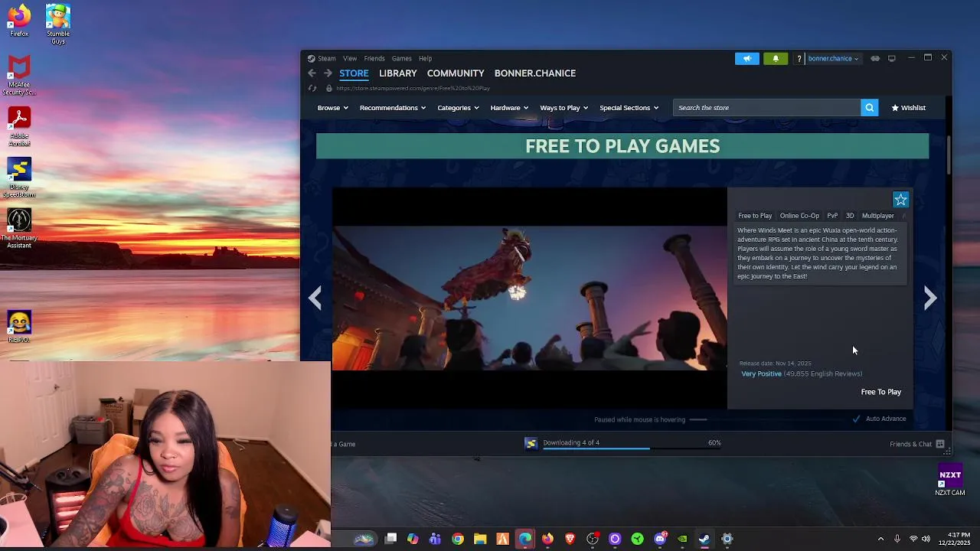Click the PvP tag
This screenshot has height=551, width=980.
click(x=832, y=216)
